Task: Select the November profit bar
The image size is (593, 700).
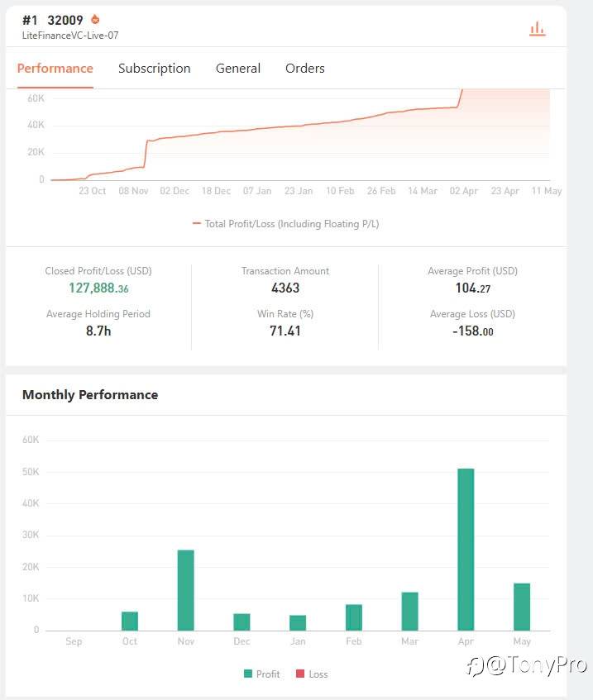Action: tap(186, 590)
